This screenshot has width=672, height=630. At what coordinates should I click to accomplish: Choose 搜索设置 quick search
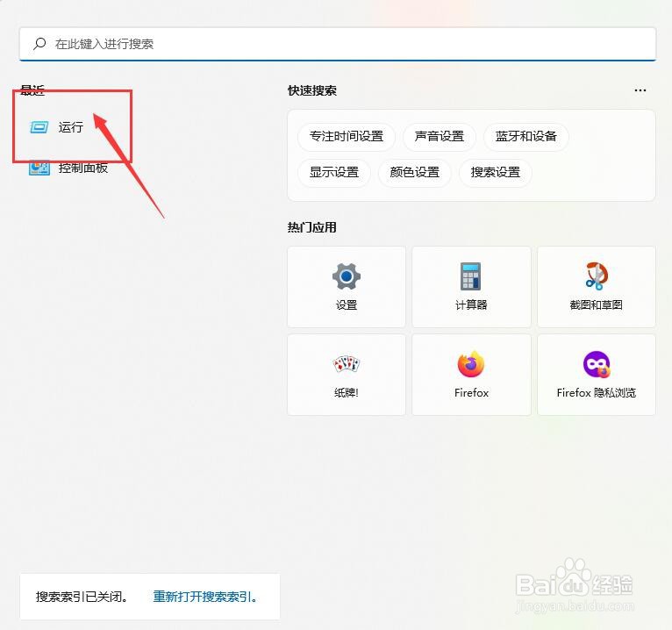click(x=495, y=173)
